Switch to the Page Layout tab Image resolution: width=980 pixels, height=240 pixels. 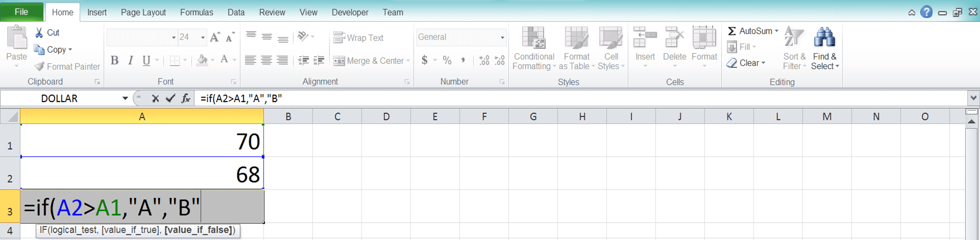[x=143, y=12]
